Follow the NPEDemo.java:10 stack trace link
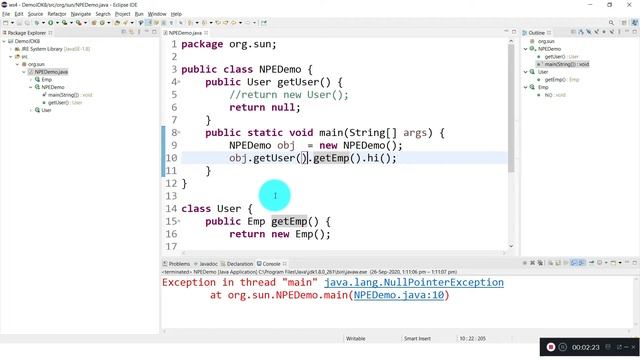 [x=399, y=295]
